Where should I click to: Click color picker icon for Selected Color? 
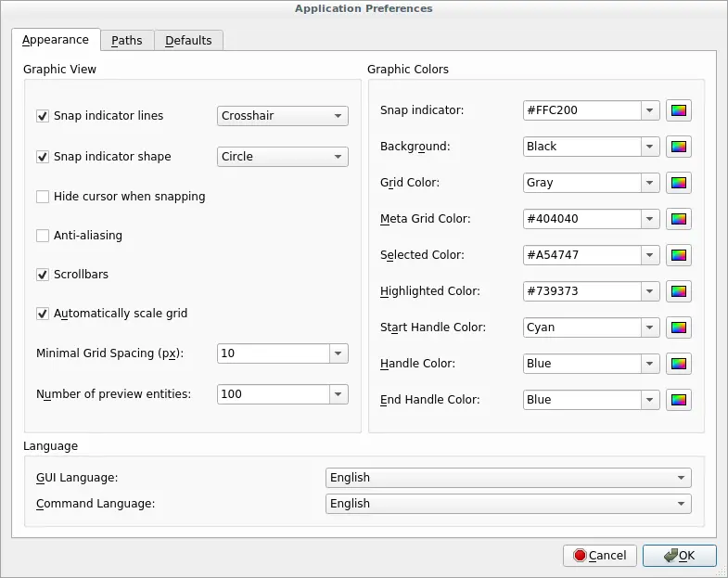679,255
